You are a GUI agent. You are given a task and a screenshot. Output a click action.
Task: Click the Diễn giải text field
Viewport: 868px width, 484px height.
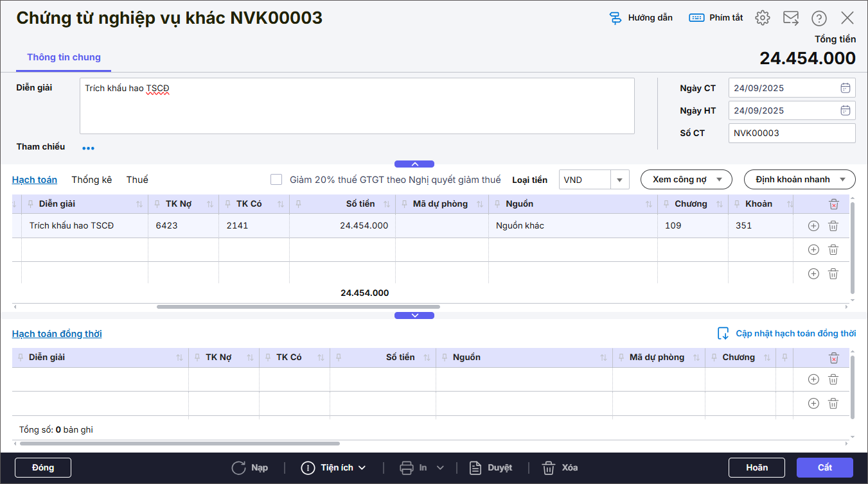(x=357, y=106)
